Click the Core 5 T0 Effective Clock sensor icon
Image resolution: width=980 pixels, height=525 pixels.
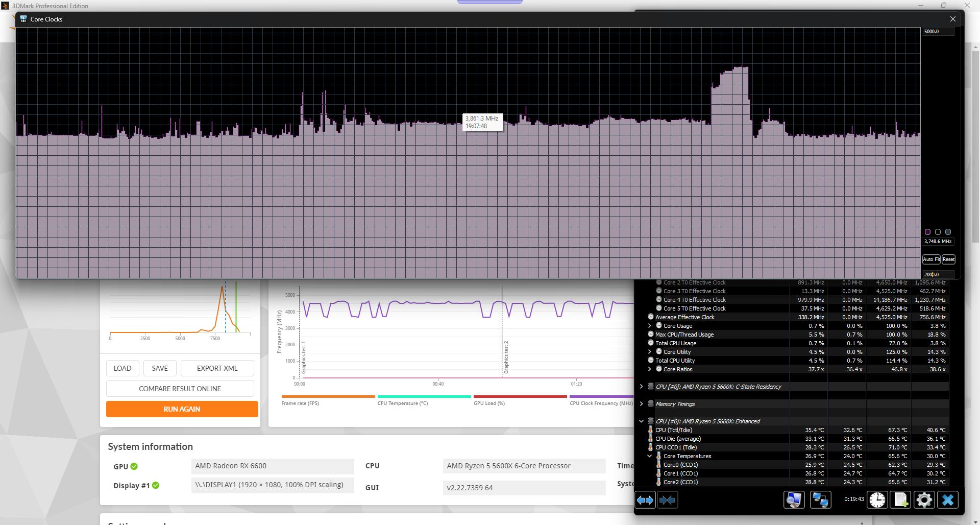coord(659,308)
